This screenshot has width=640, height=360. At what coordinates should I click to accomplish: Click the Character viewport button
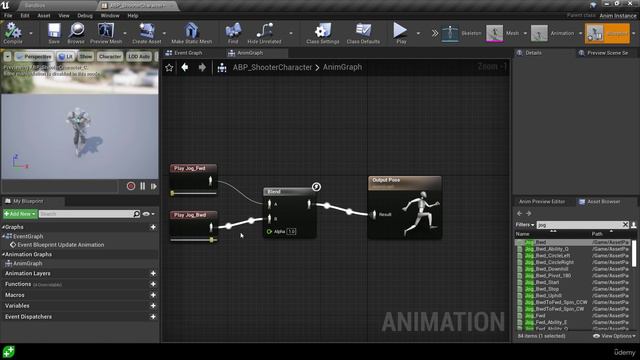[x=110, y=56]
